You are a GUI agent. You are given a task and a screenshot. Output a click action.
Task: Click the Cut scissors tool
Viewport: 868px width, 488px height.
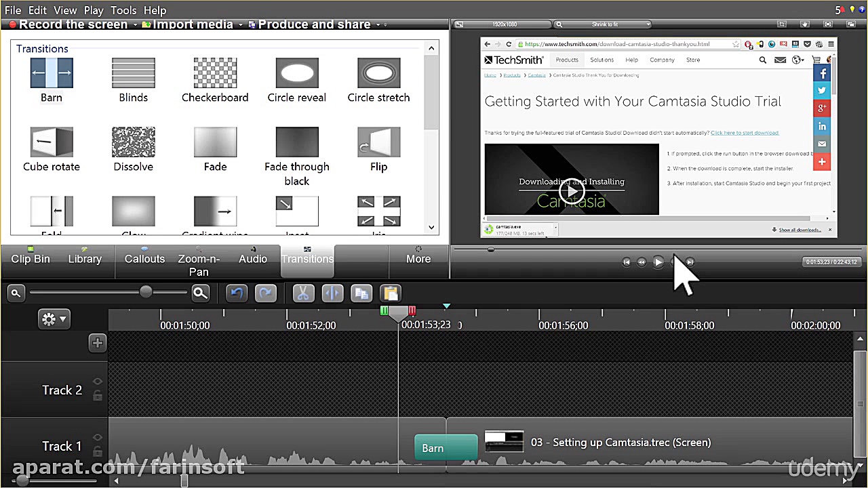pos(303,293)
